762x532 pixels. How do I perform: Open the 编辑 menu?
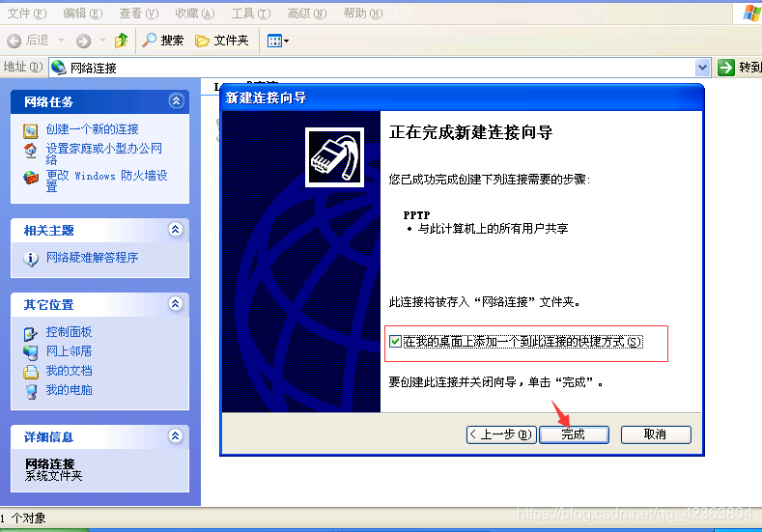coord(83,14)
